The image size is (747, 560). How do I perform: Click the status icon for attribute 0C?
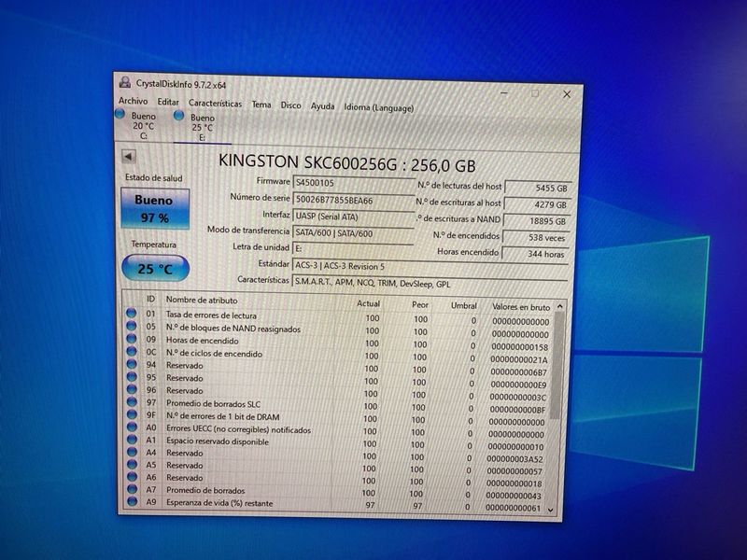(x=132, y=352)
